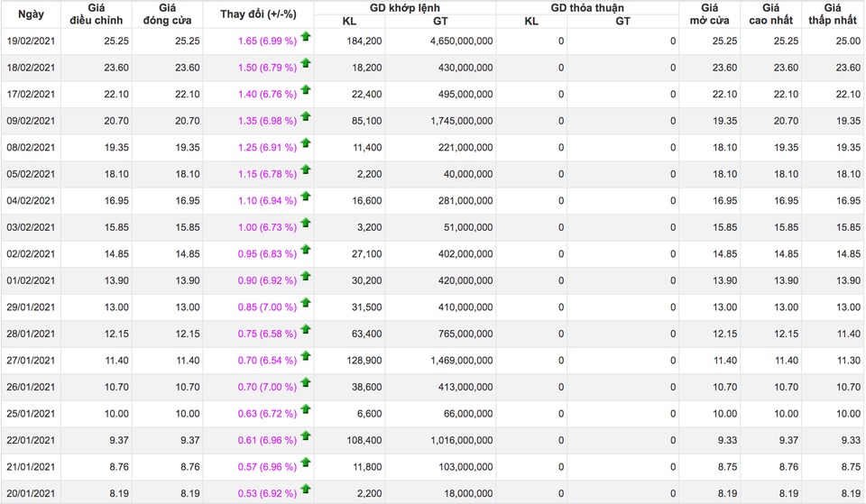Click green up arrow in 18/02/2021 row
The image size is (866, 504).
tap(306, 63)
